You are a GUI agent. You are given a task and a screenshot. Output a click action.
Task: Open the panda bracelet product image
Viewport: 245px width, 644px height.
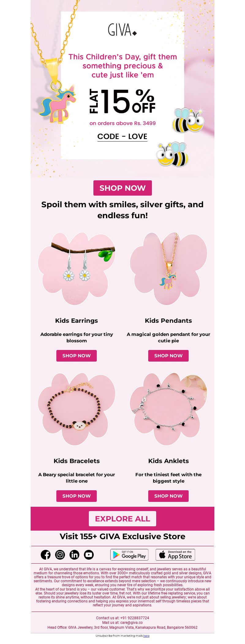point(77,409)
